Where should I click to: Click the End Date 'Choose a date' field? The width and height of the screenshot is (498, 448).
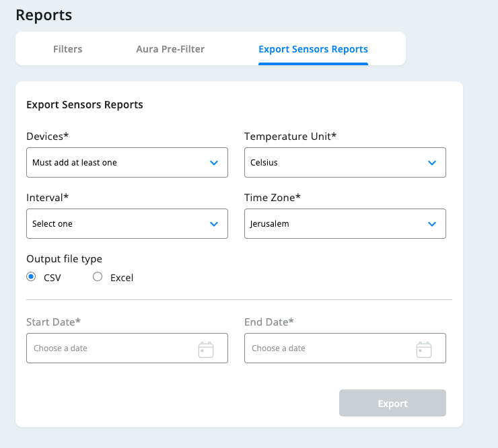[326, 348]
